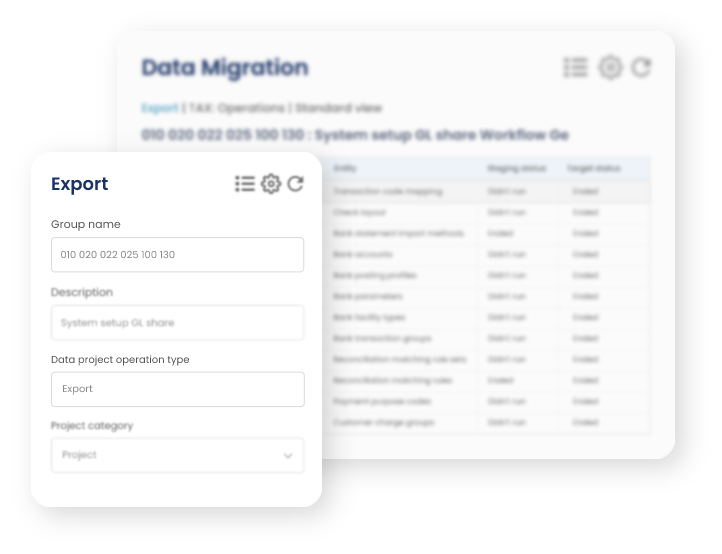Open the gear settings in Data Migration header
Screen dimensions: 722x554
tap(611, 67)
